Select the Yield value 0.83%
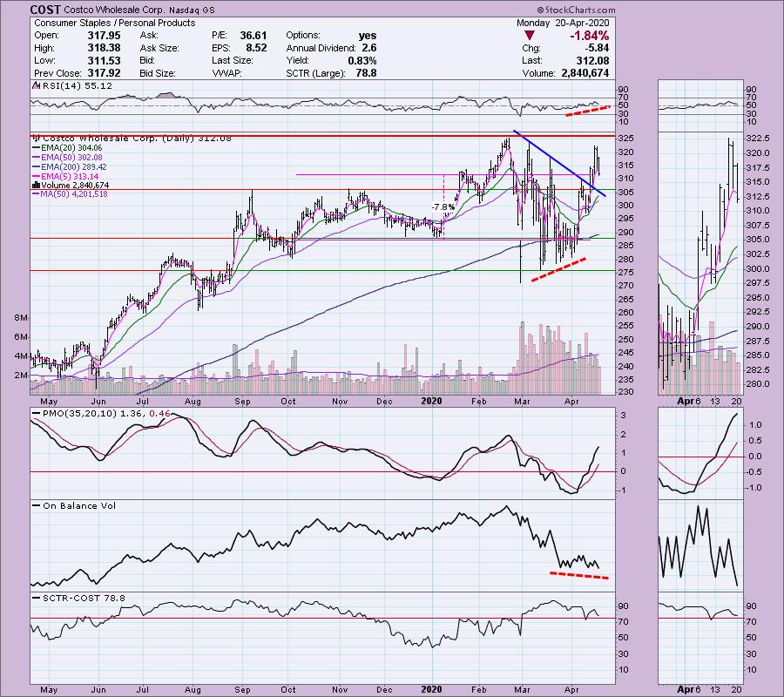This screenshot has width=784, height=697. tap(362, 60)
